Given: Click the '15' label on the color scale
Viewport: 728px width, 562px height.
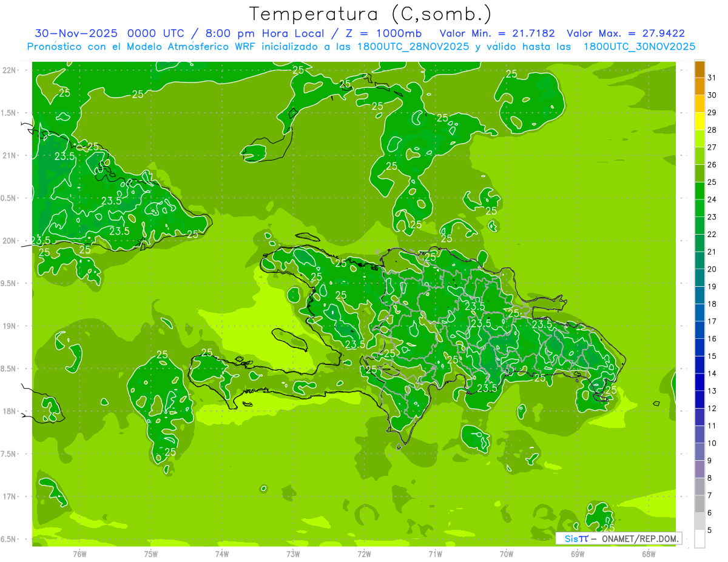Looking at the screenshot, I should coord(712,356).
